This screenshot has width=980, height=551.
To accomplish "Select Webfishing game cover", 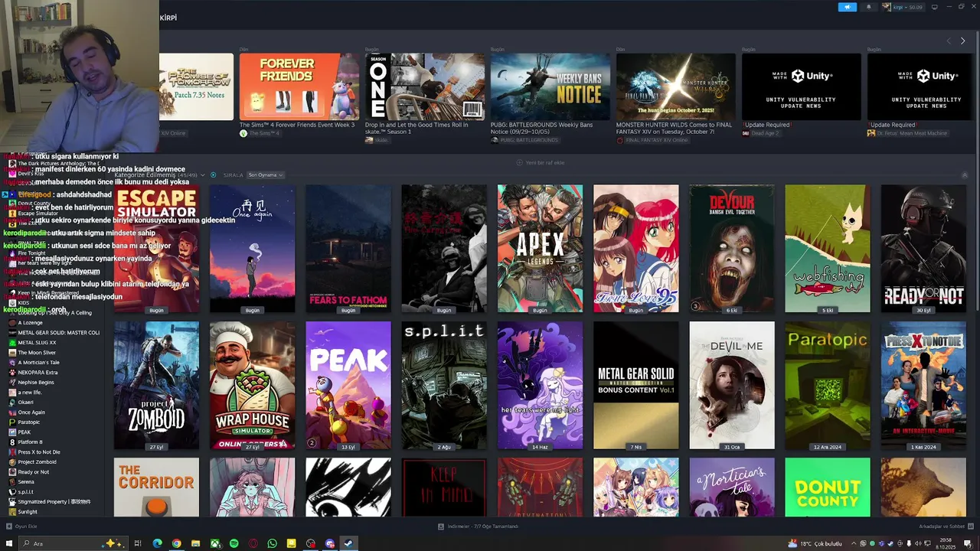I will pos(828,248).
